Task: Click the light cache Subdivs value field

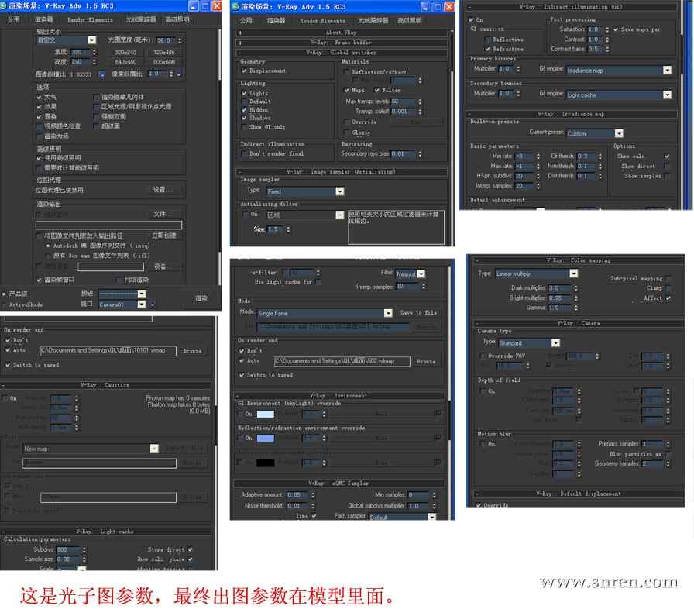Action: point(67,549)
